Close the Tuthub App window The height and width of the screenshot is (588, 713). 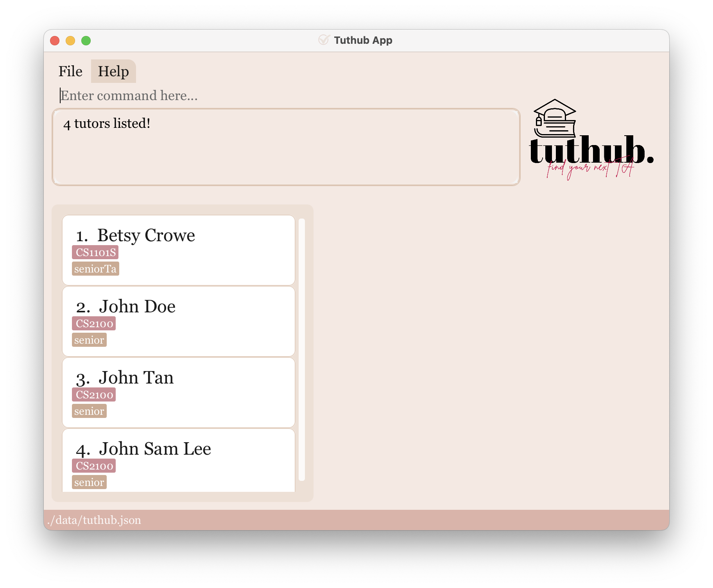pyautogui.click(x=55, y=41)
